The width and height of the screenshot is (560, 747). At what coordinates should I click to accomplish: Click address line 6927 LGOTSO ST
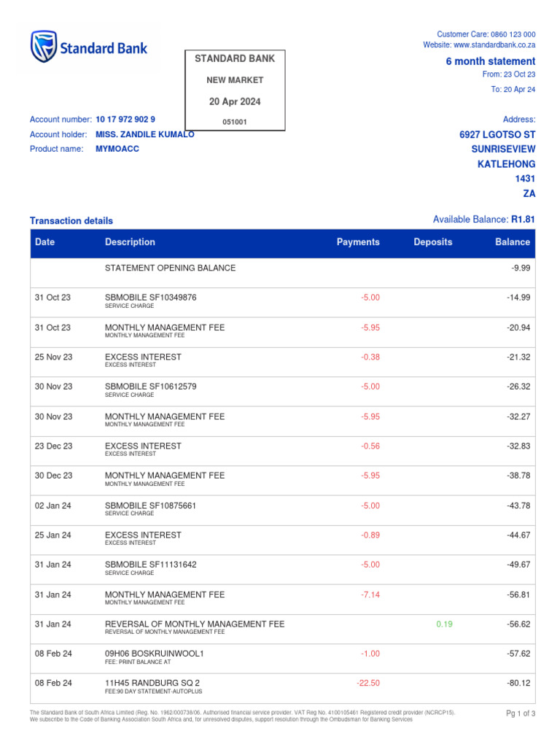click(x=497, y=135)
